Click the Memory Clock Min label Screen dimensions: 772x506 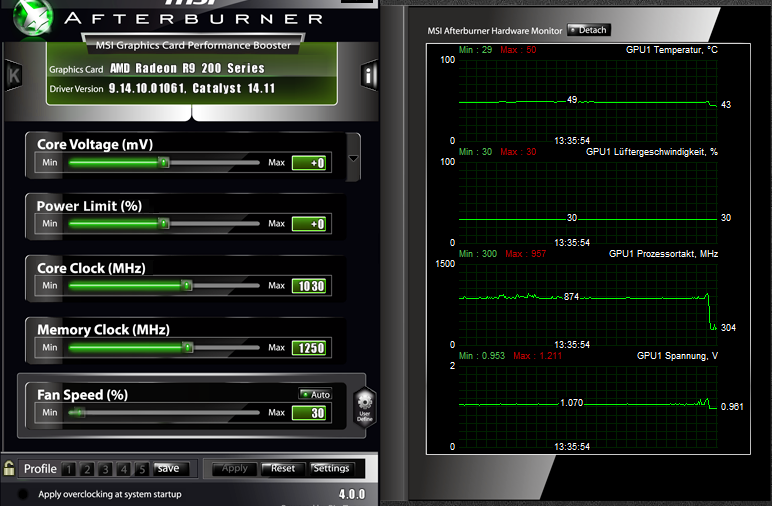pos(49,348)
